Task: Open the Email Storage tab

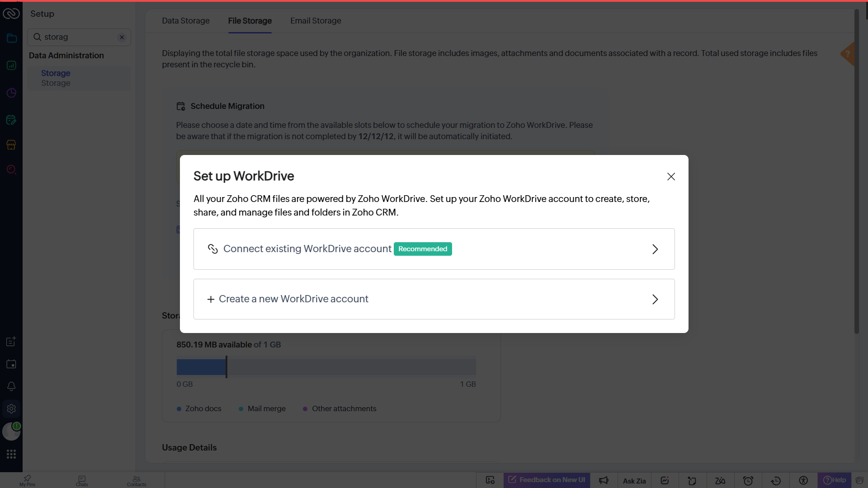Action: click(316, 21)
